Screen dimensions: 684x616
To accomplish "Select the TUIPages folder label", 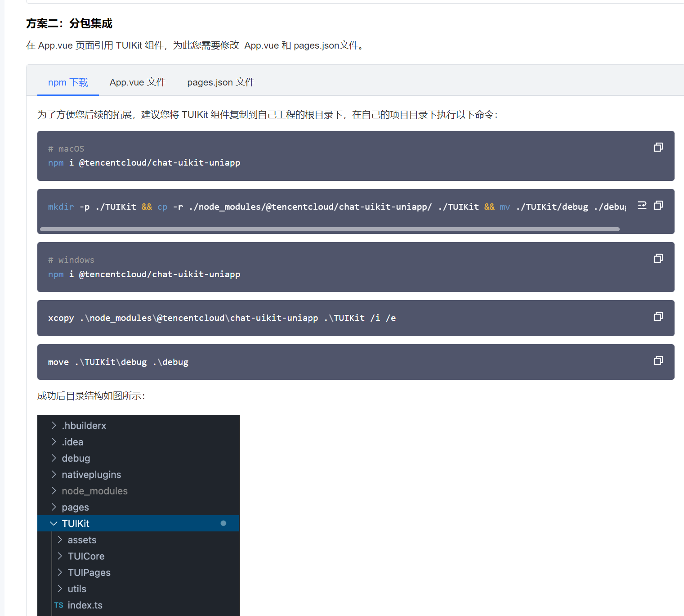I will click(x=89, y=572).
